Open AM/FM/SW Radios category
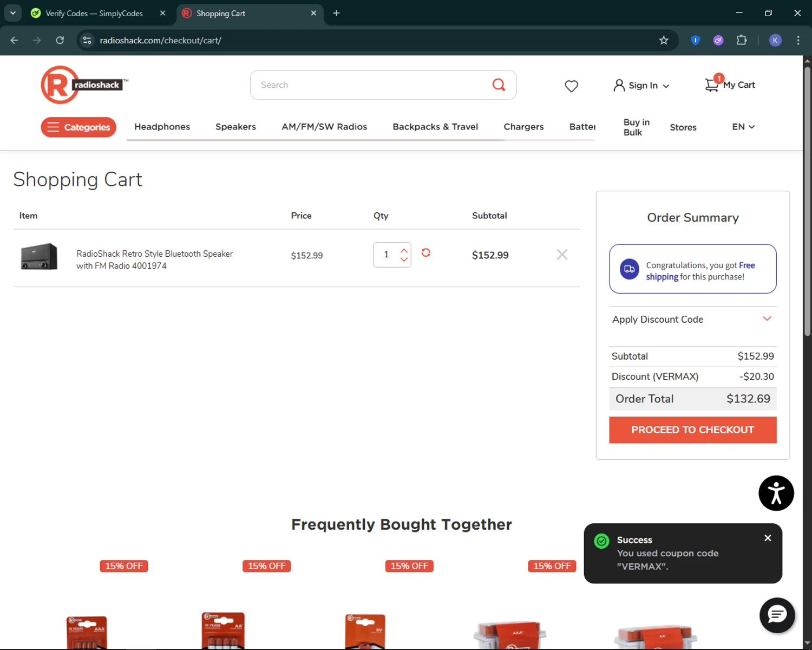The width and height of the screenshot is (812, 650). [x=324, y=127]
